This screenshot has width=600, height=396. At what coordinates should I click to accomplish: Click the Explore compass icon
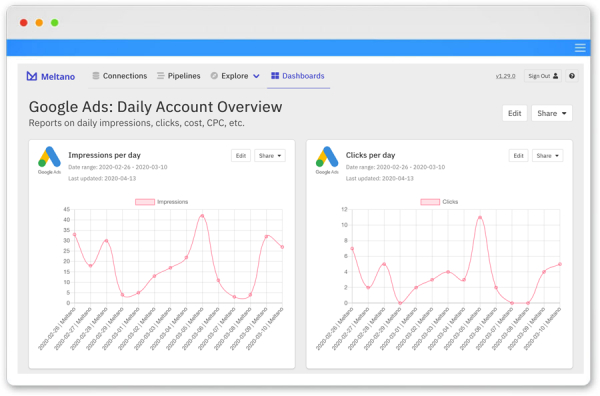point(214,76)
